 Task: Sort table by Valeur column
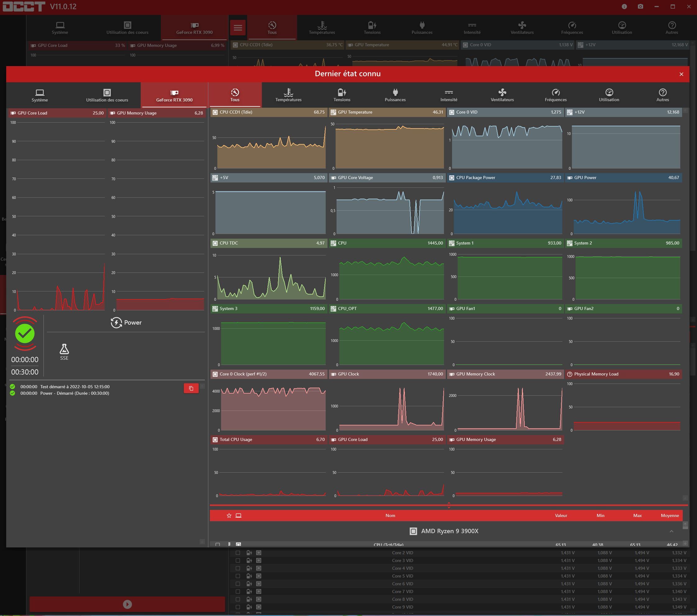(x=561, y=515)
